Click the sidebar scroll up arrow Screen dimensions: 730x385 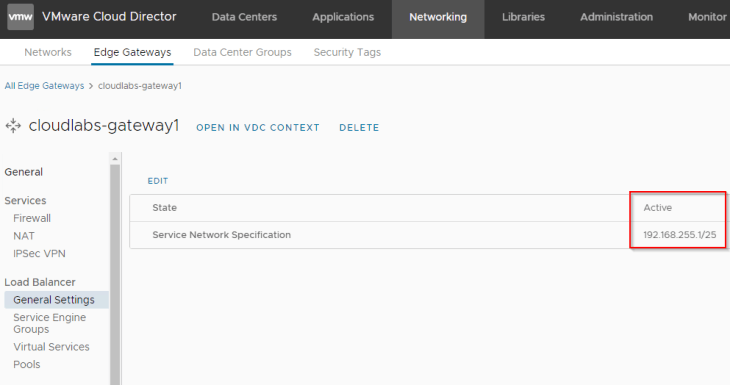pos(115,159)
